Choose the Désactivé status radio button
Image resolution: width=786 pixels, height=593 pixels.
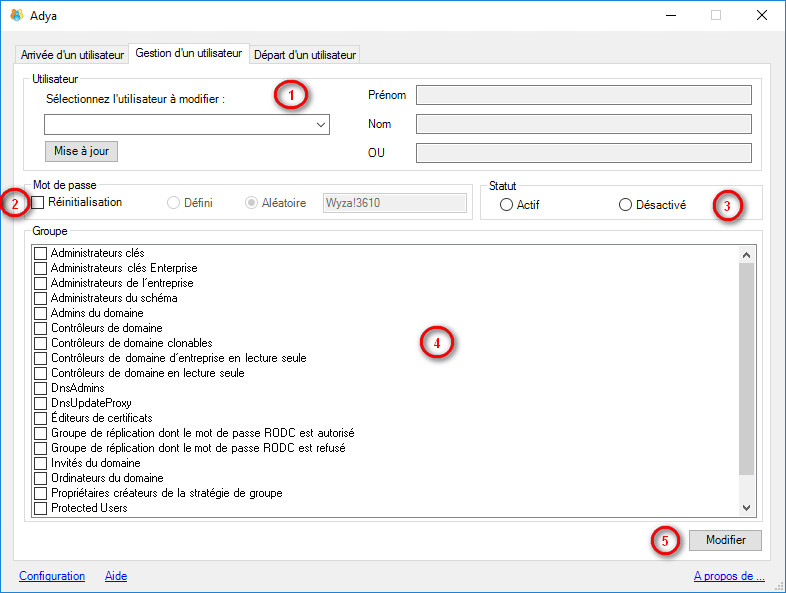click(625, 205)
